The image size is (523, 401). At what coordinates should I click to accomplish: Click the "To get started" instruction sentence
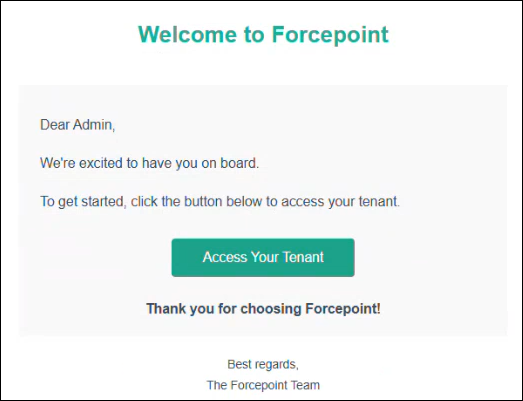point(220,202)
